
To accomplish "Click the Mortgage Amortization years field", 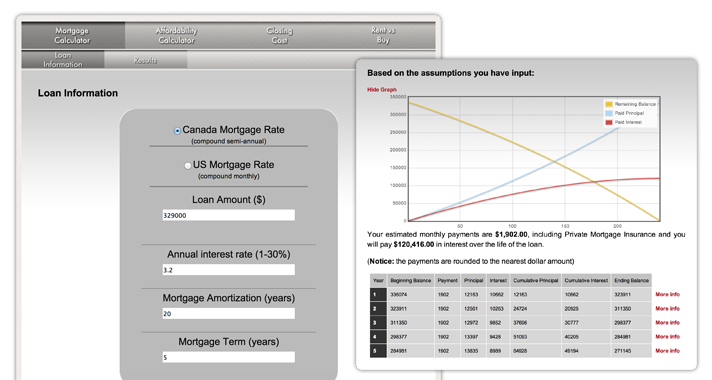I will (x=228, y=313).
